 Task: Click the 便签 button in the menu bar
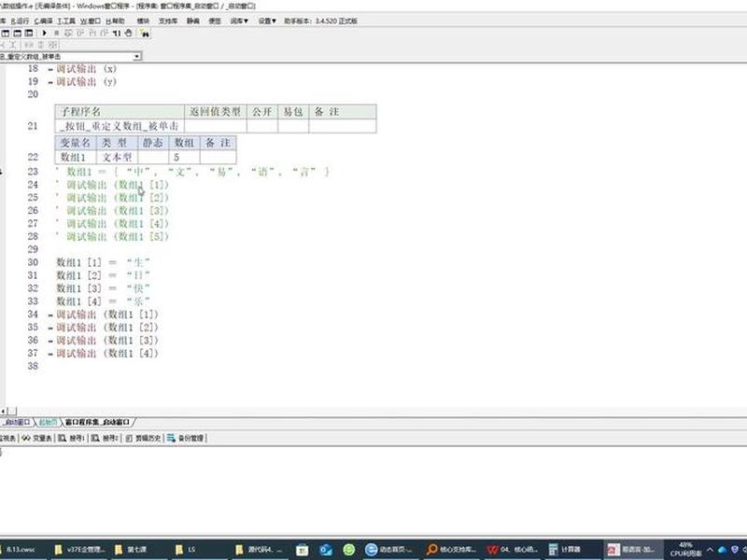(x=215, y=21)
